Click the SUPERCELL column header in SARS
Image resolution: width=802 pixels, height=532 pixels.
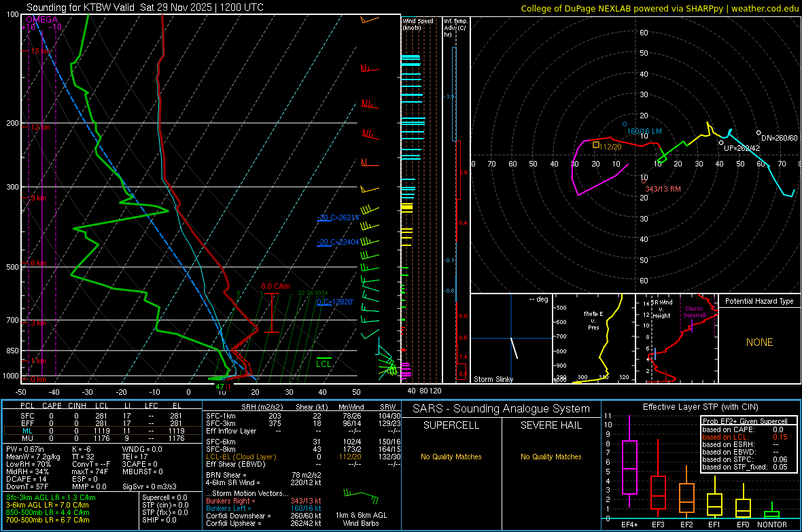click(451, 425)
